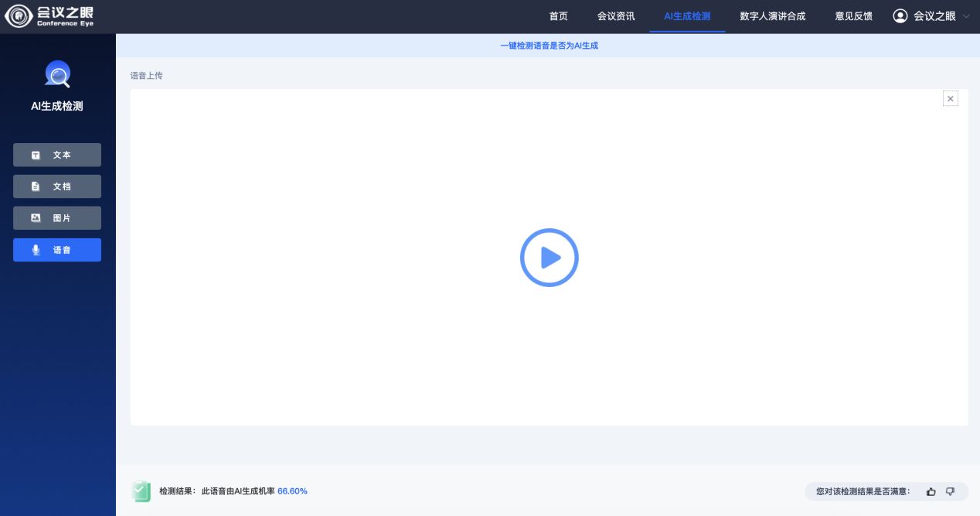Click 检测结果 result label text
Viewport: 980px width, 516px height.
pyautogui.click(x=178, y=491)
